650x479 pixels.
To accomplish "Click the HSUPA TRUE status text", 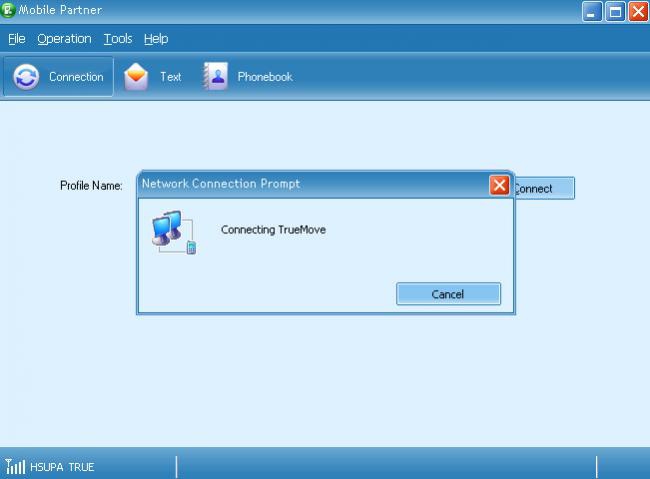I will [x=62, y=467].
